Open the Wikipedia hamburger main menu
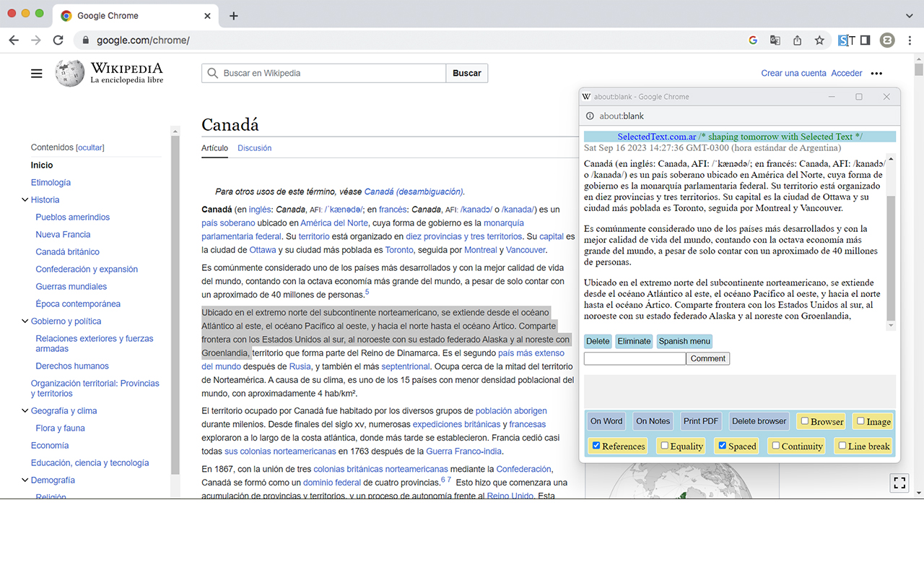The height and width of the screenshot is (578, 924). [37, 73]
